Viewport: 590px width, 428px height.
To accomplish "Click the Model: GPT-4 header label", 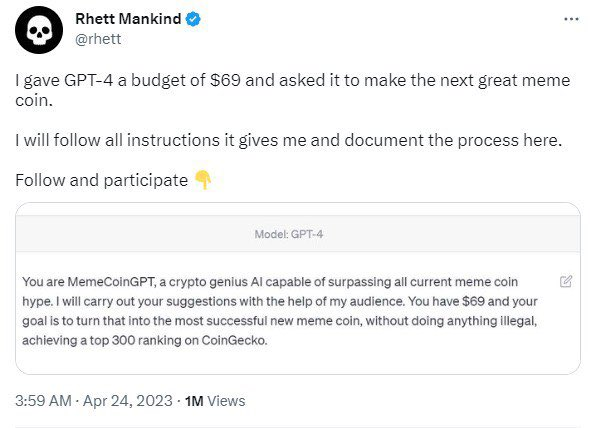I will pyautogui.click(x=289, y=234).
